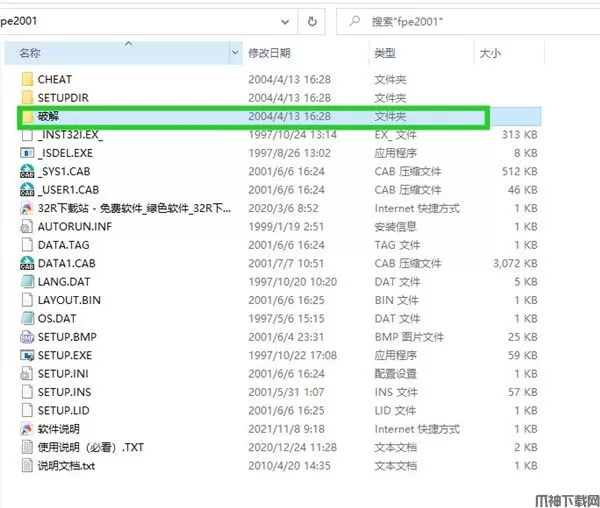Click the 破解 folder icon
This screenshot has width=600, height=508.
coord(27,116)
